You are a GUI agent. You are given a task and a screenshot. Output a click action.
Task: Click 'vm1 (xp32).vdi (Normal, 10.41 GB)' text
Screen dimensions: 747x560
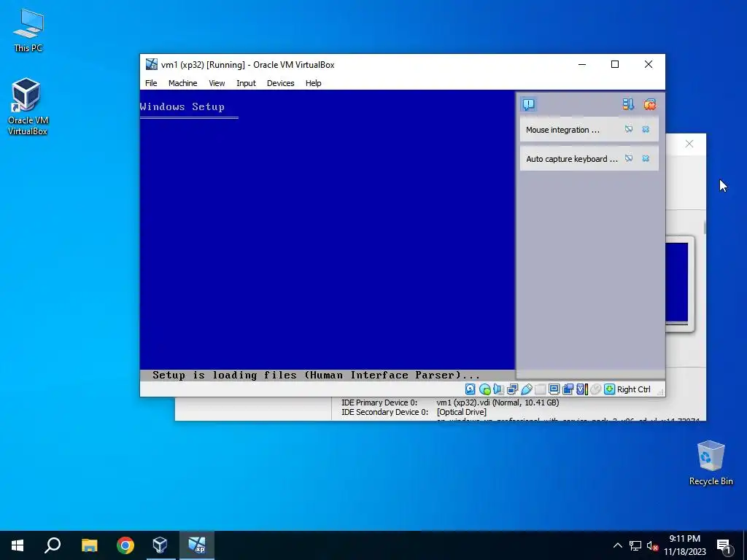[498, 402]
